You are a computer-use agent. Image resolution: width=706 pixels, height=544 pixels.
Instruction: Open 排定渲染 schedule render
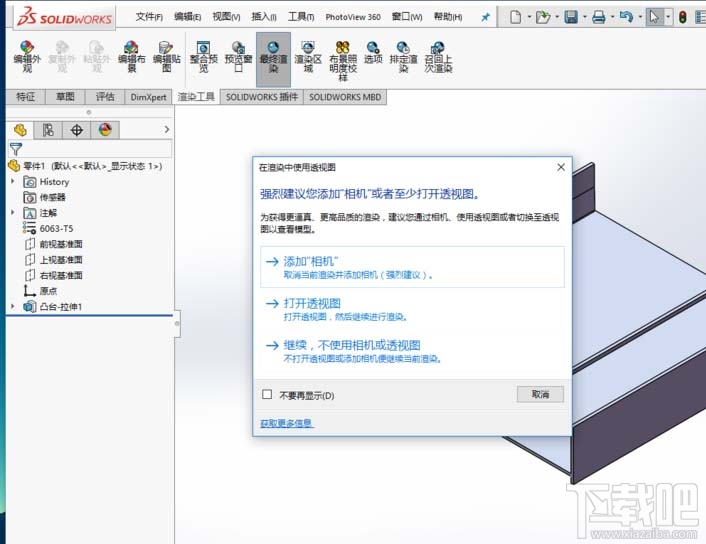pyautogui.click(x=403, y=57)
